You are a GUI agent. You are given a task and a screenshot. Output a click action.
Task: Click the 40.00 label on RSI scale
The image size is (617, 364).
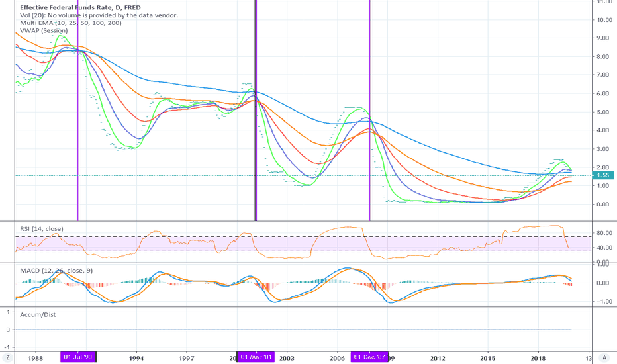pyautogui.click(x=604, y=248)
